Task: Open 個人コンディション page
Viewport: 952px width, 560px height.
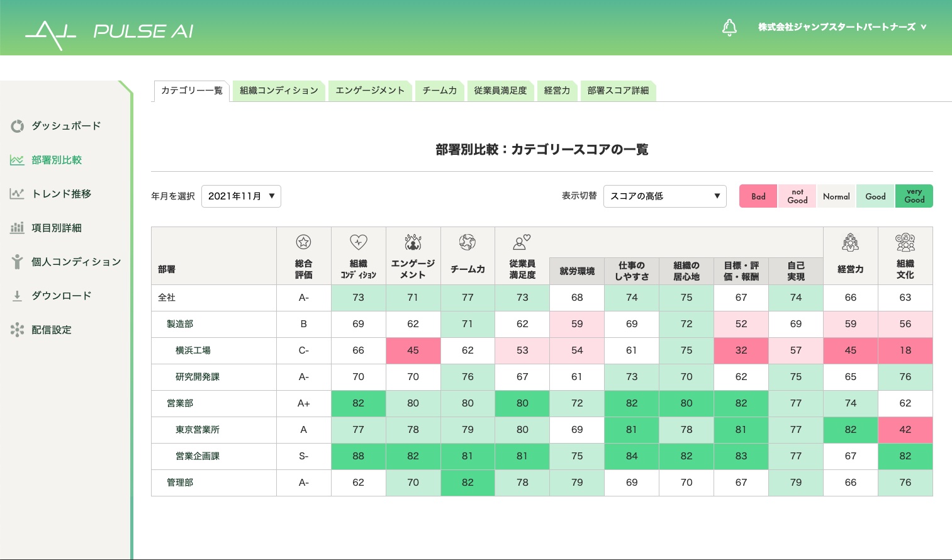Action: 76,262
